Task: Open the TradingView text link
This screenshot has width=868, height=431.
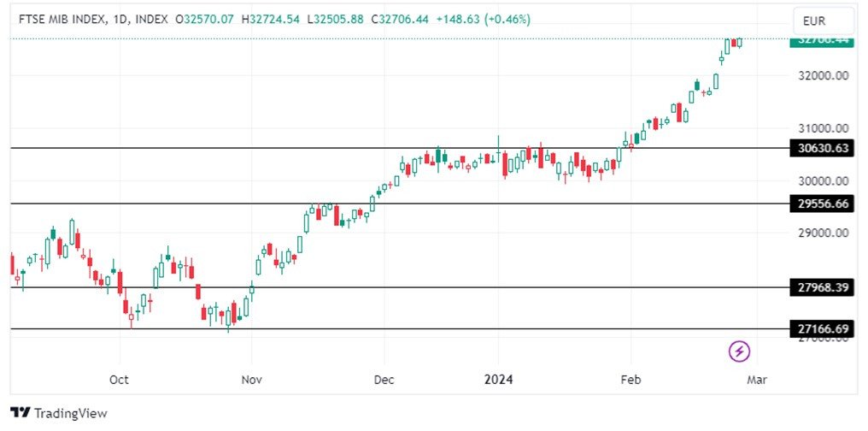Action: click(x=71, y=413)
